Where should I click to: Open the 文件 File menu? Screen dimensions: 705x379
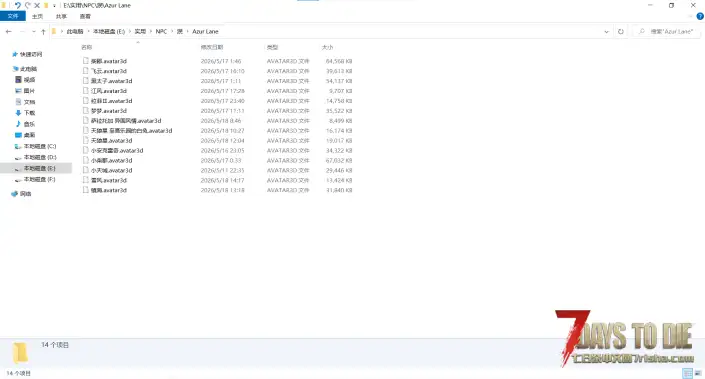click(13, 16)
